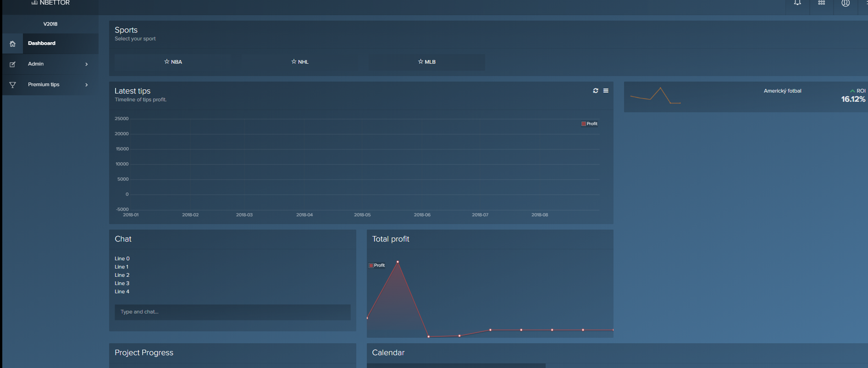Focus the Type and chat input
The image size is (868, 368).
point(232,312)
